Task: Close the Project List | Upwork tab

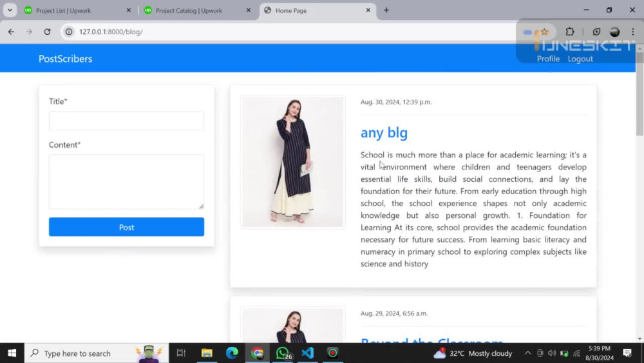Action: (129, 10)
